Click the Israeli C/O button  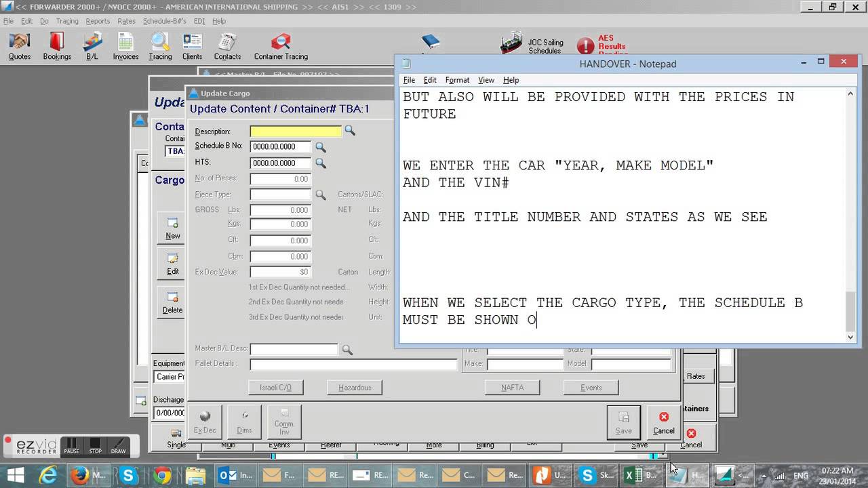click(x=275, y=388)
